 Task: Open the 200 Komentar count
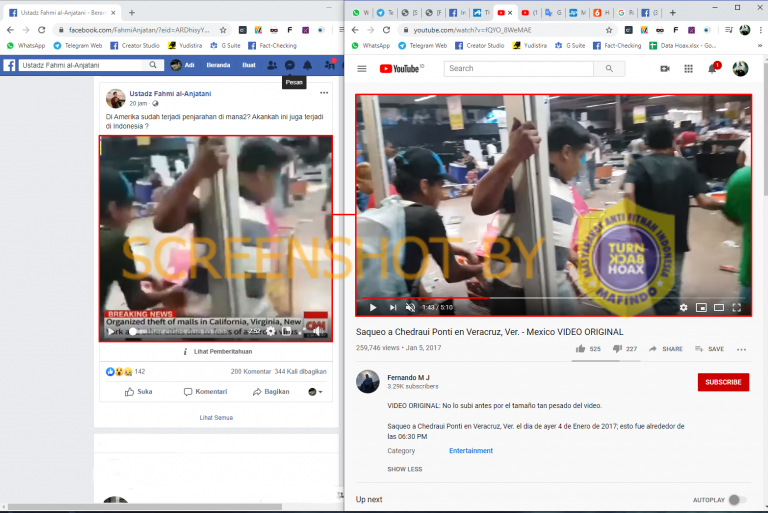point(251,371)
